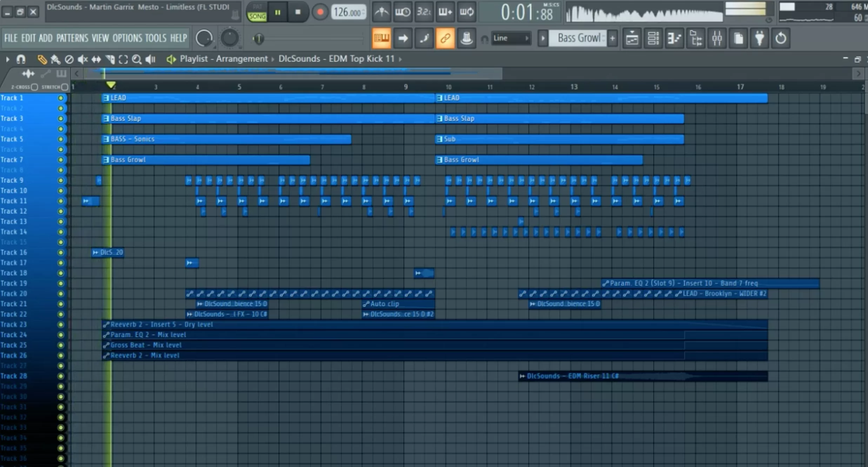Adjust the master volume knob

point(204,38)
